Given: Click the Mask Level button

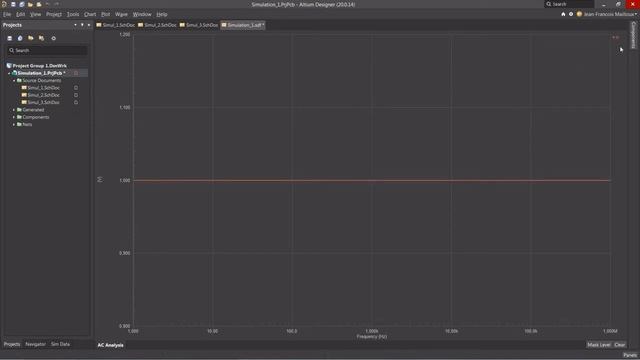Looking at the screenshot, I should 599,345.
